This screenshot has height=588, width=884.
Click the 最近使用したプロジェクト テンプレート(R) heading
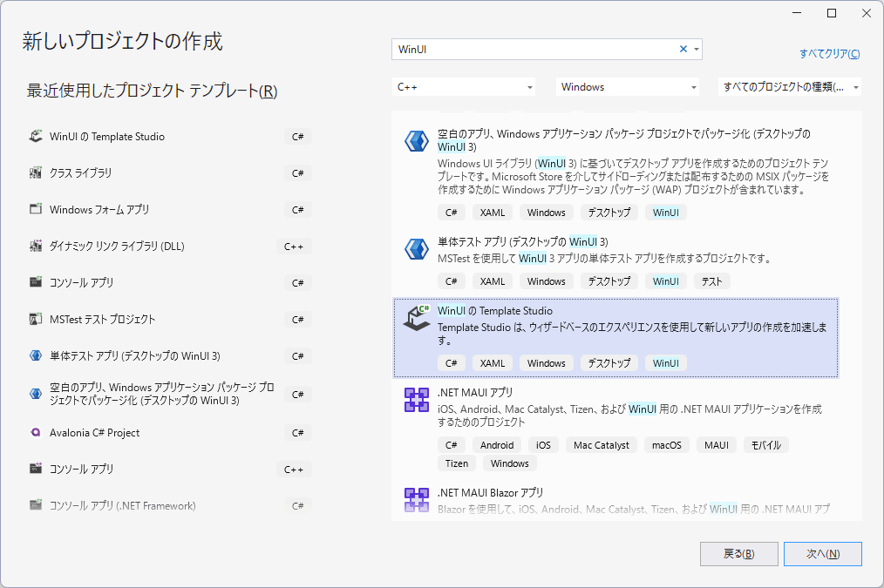coord(153,91)
